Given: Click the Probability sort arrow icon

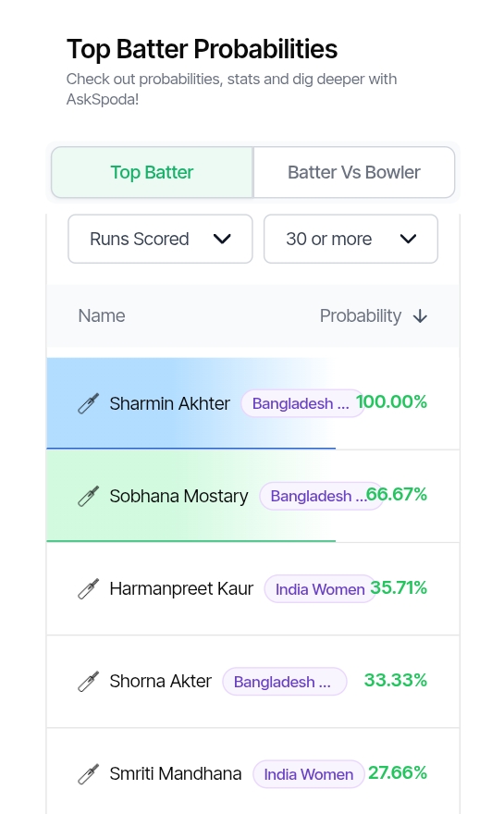Looking at the screenshot, I should click(x=420, y=316).
